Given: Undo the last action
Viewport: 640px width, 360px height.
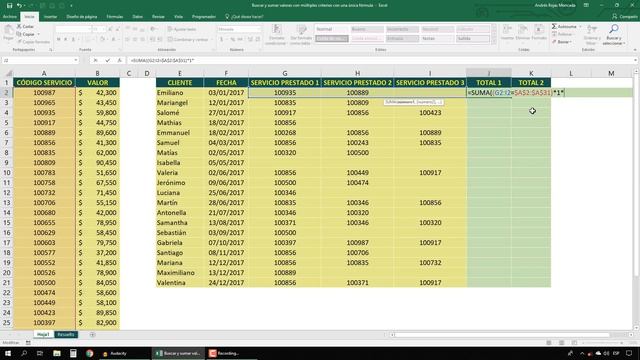Looking at the screenshot, I should 19,5.
